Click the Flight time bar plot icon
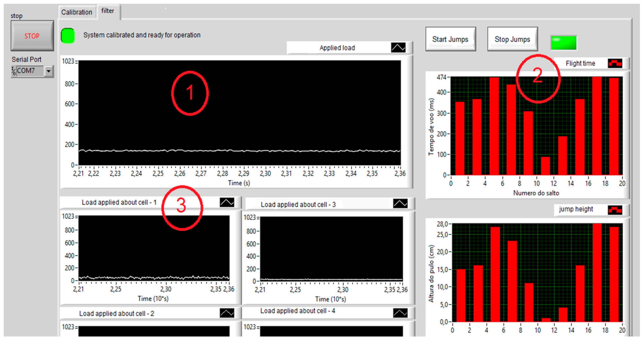The height and width of the screenshot is (340, 644). tap(615, 63)
